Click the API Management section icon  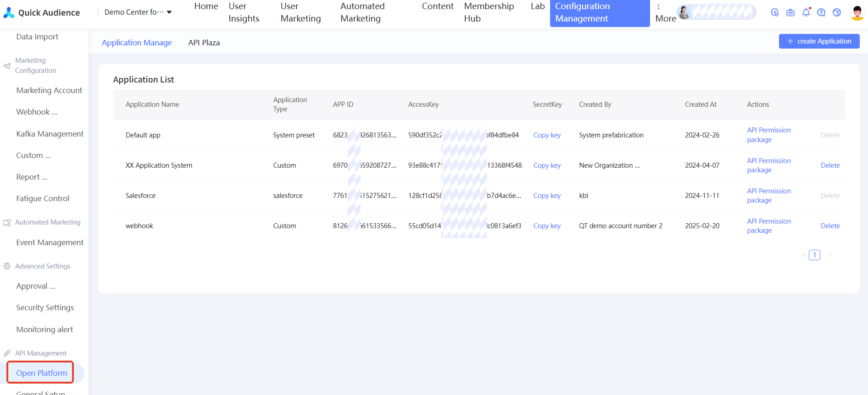7,353
